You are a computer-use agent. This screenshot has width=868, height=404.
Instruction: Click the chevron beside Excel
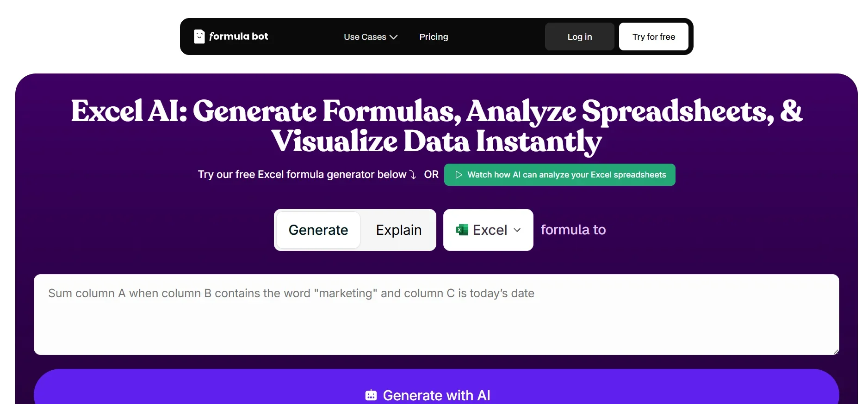tap(518, 230)
